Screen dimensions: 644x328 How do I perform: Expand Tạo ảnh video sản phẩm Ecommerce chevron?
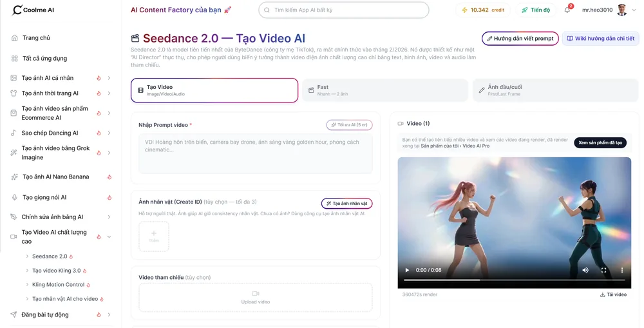point(109,113)
